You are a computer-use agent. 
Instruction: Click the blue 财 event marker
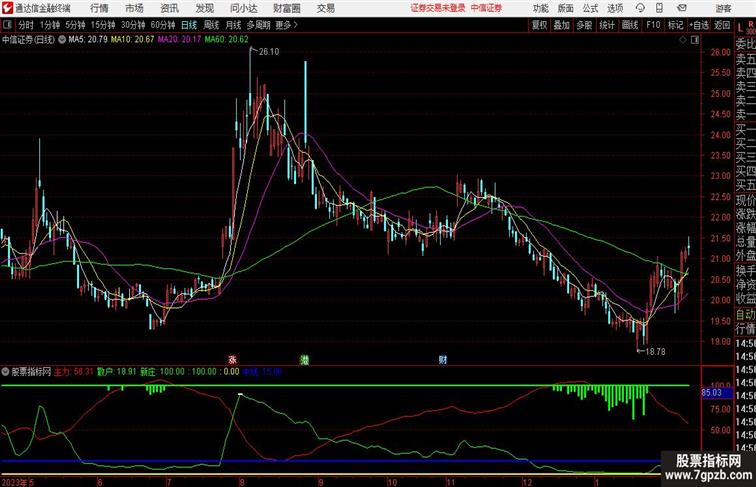(442, 358)
